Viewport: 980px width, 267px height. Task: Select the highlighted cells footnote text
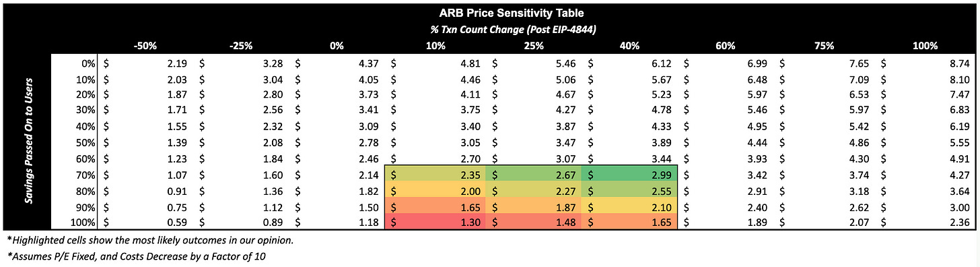[150, 241]
